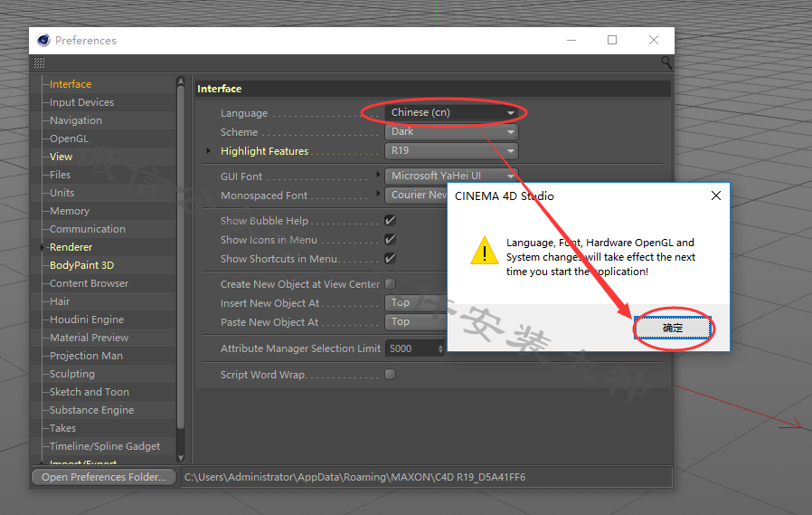Select Renderer category

[x=71, y=247]
